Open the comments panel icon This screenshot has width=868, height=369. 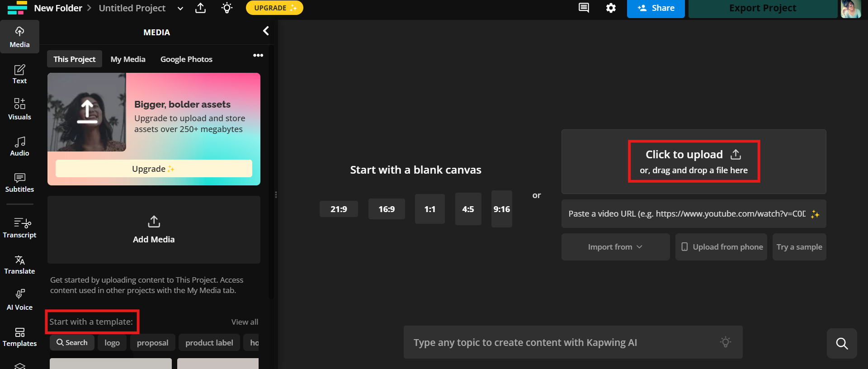(584, 8)
